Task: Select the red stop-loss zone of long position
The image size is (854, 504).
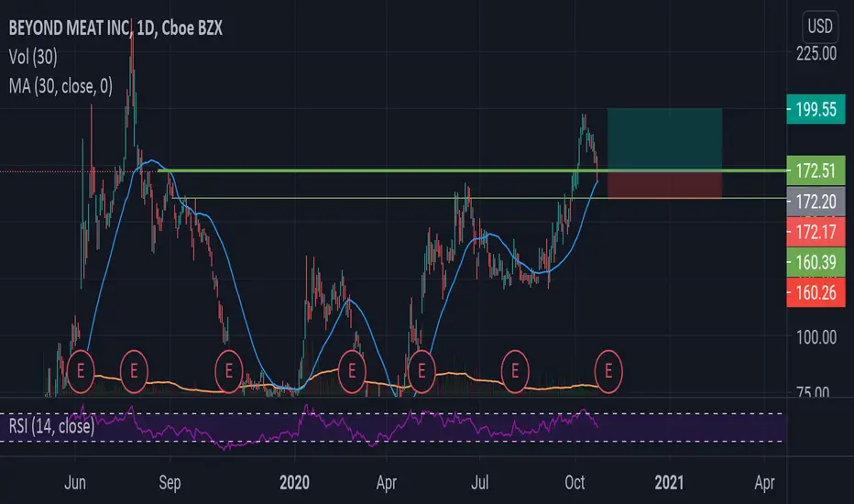Action: [x=664, y=185]
